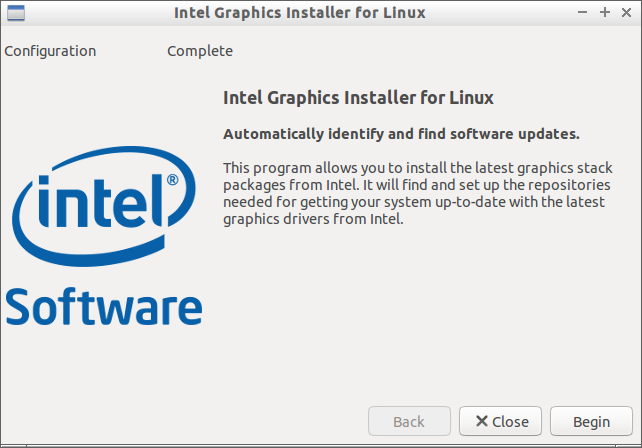Select the Configuration step label
The width and height of the screenshot is (642, 448).
(x=50, y=51)
